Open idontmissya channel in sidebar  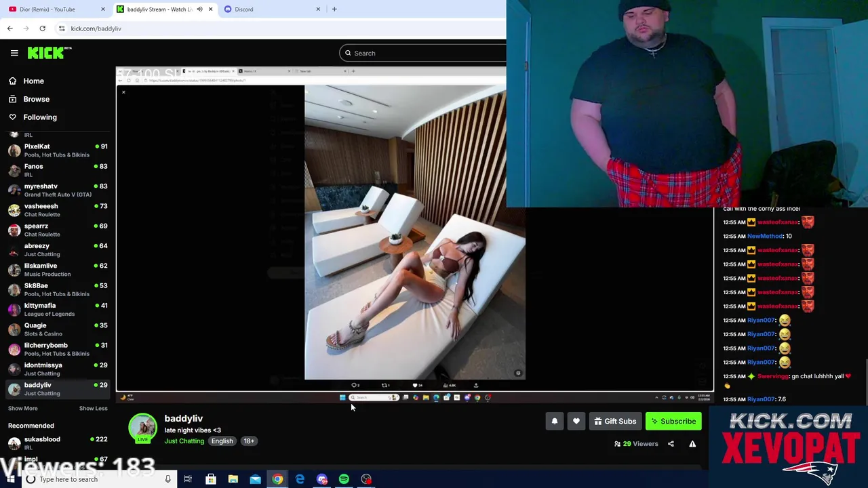point(58,369)
